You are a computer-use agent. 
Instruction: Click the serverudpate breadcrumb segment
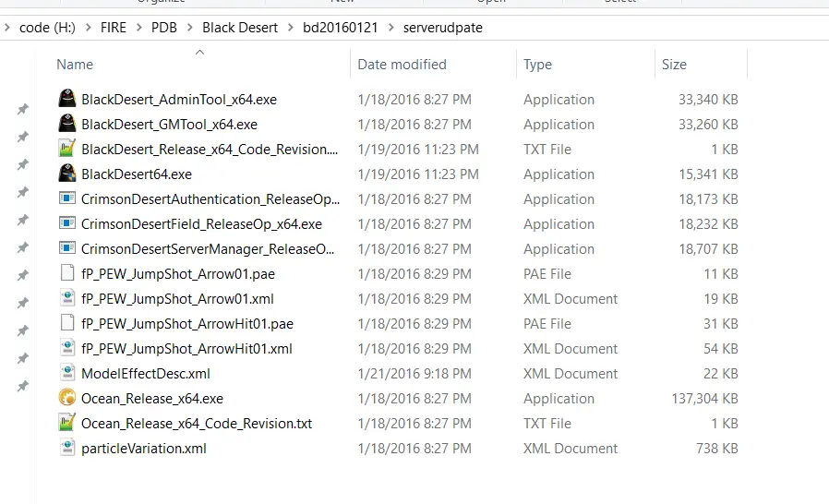click(x=442, y=28)
